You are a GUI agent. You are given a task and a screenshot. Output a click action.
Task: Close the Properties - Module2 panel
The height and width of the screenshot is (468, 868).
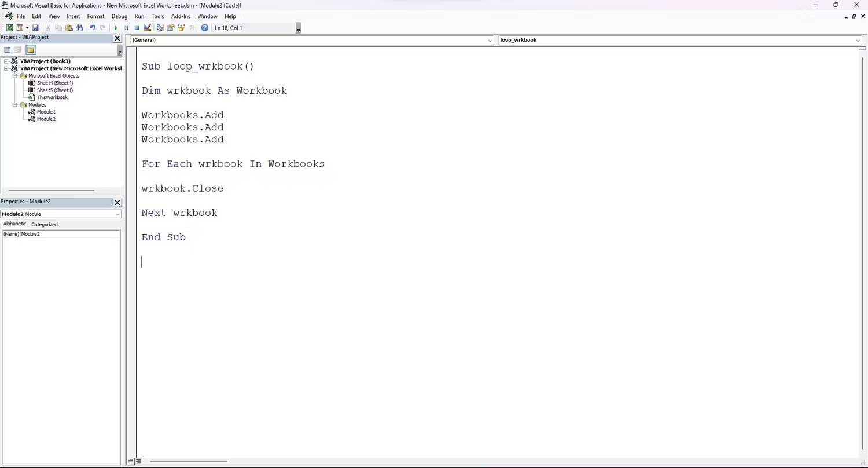click(117, 202)
